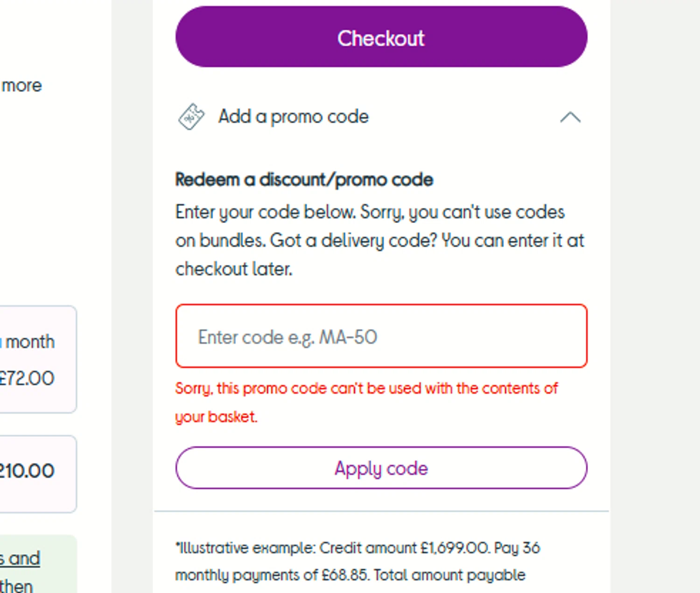700x593 pixels.
Task: Open the "more" link on the left
Action: tap(21, 86)
